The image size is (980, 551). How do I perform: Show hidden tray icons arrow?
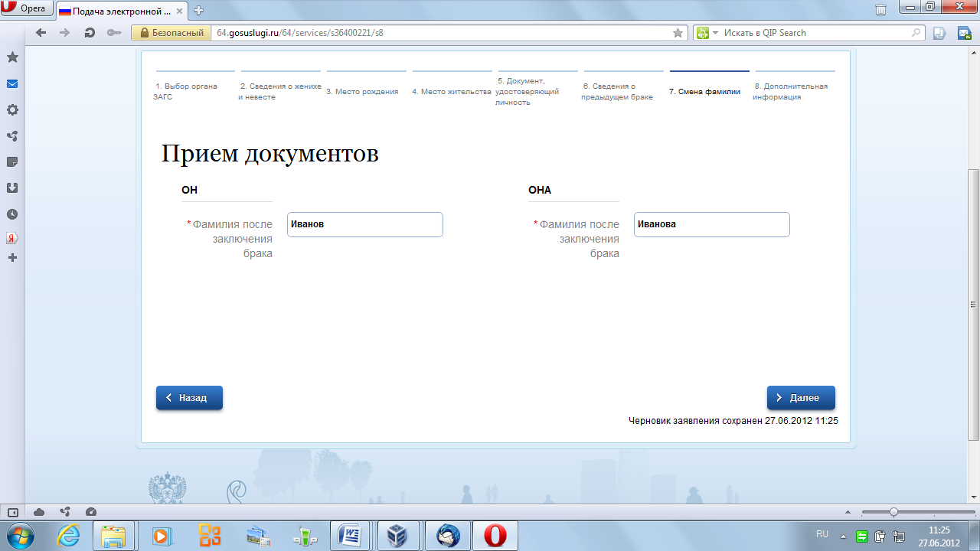(843, 536)
